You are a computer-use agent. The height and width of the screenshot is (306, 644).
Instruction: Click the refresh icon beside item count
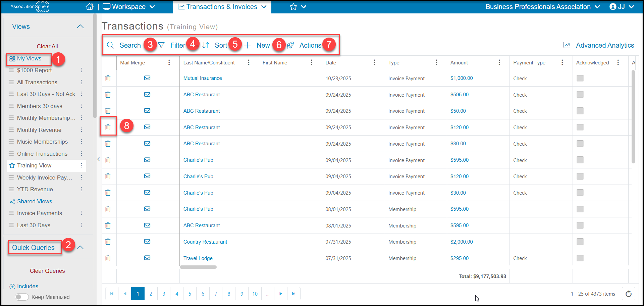coord(629,294)
